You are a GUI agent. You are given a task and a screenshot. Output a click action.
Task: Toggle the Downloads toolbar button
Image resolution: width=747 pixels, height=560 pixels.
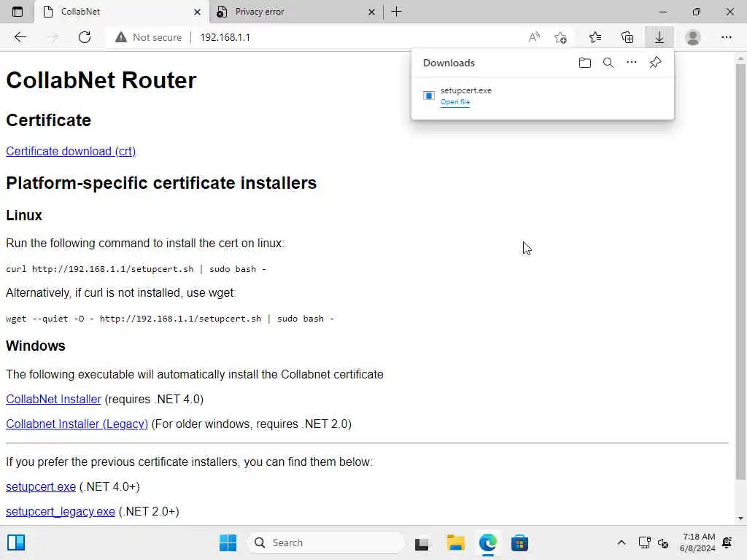659,37
